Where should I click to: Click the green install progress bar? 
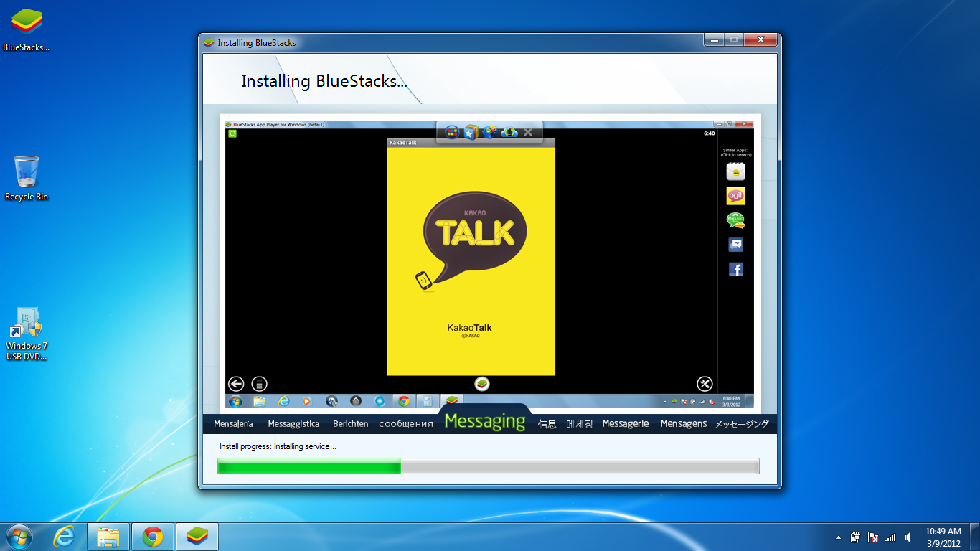coord(488,466)
